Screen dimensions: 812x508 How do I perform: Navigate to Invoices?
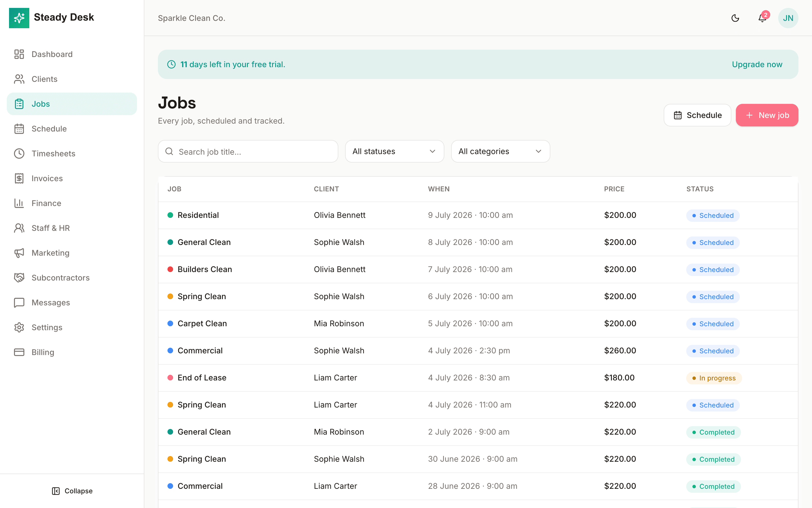click(x=72, y=178)
